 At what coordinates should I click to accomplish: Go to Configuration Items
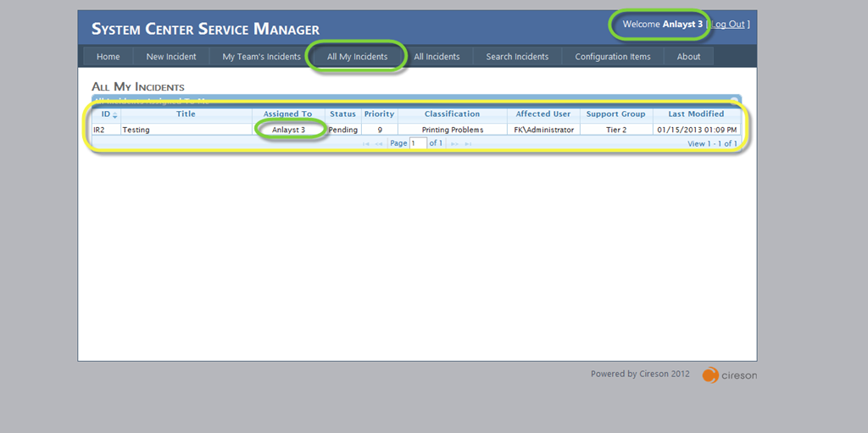612,57
